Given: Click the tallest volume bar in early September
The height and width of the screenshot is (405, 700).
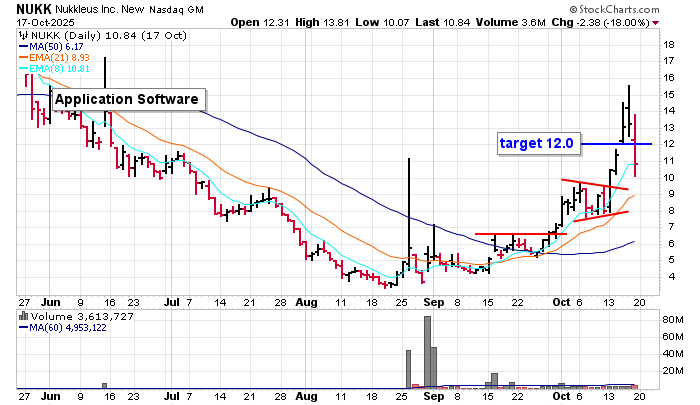Looking at the screenshot, I should point(427,351).
